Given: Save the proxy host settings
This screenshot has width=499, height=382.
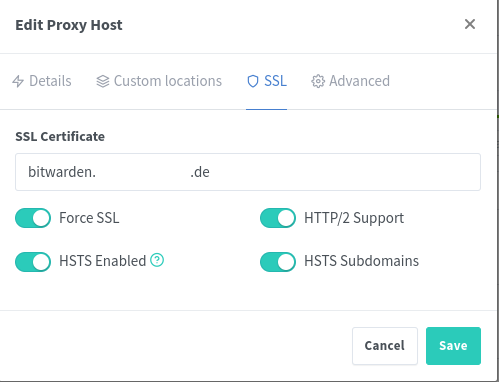Looking at the screenshot, I should pyautogui.click(x=453, y=346).
